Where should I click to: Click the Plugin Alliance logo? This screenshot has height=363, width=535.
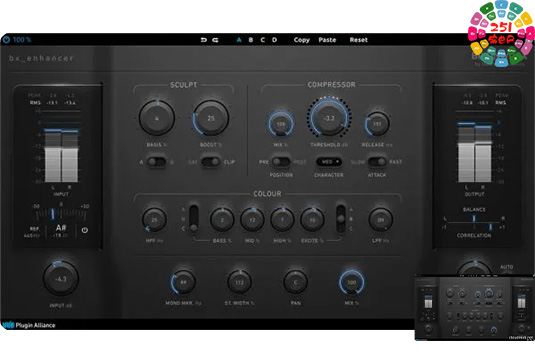[x=29, y=325]
